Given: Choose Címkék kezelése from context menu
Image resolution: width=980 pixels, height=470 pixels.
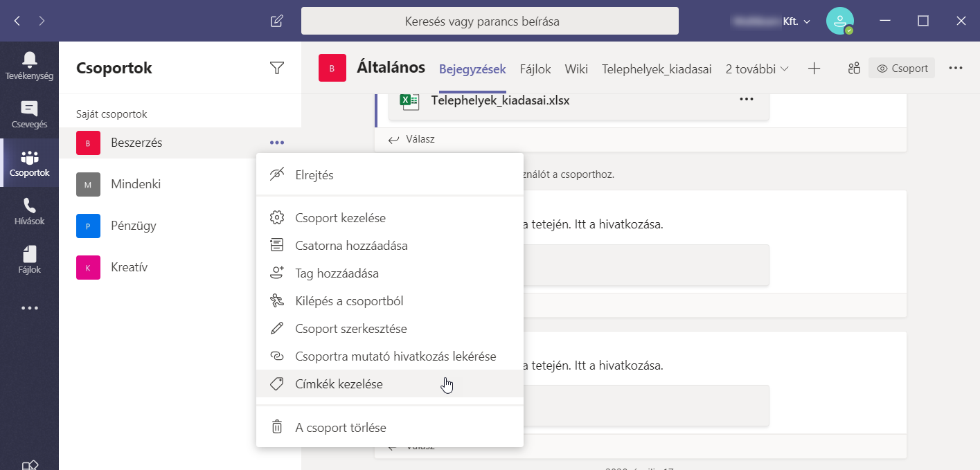Looking at the screenshot, I should point(339,384).
